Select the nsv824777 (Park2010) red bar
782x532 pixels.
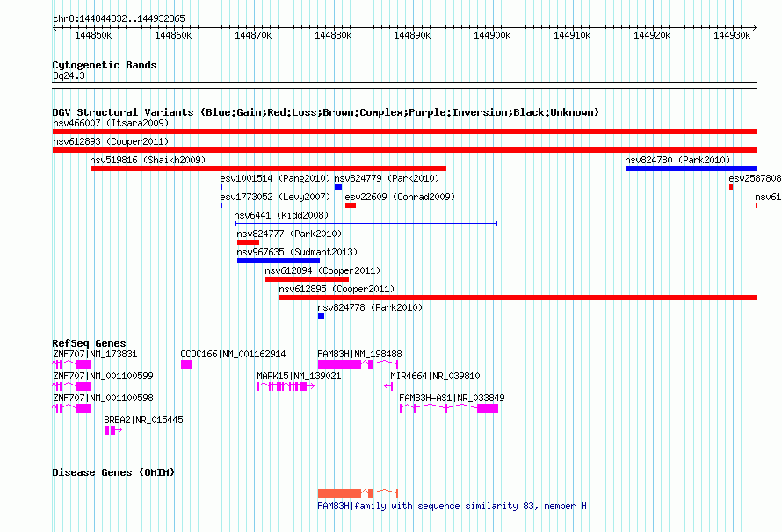pyautogui.click(x=248, y=242)
